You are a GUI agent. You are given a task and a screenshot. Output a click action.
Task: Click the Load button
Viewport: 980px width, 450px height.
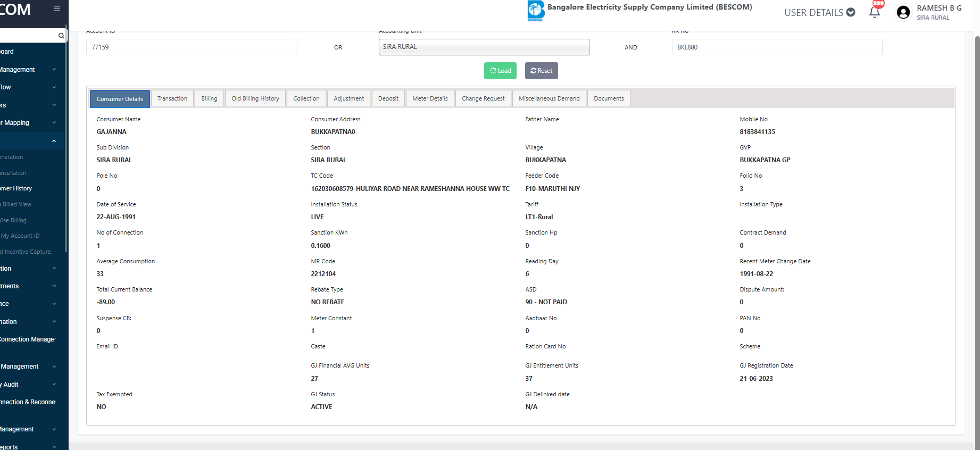tap(500, 71)
